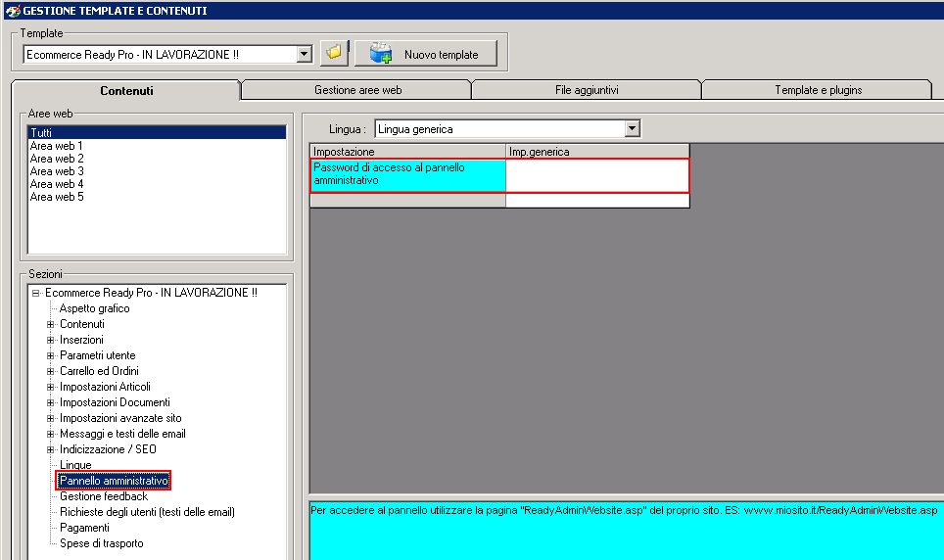Select Parametri utente in the tree
This screenshot has height=560, width=944.
(98, 355)
